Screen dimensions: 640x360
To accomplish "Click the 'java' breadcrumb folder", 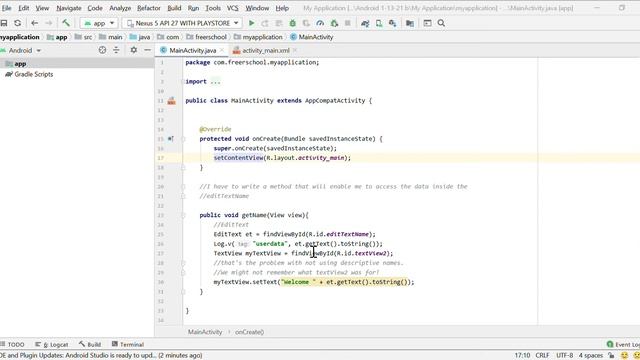I will click(x=140, y=37).
